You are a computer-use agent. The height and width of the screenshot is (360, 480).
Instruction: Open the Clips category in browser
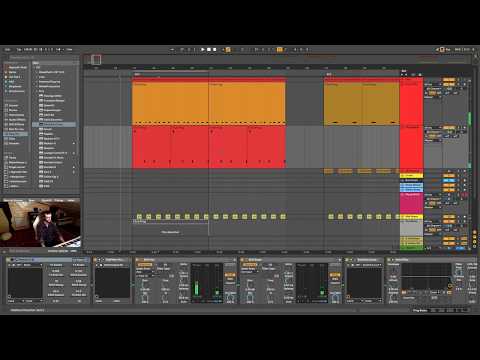tap(13, 139)
